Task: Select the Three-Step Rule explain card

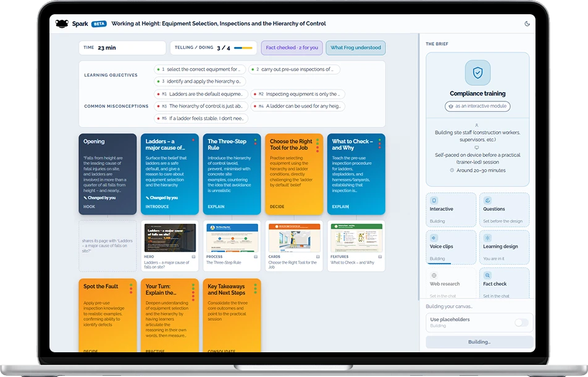Action: pyautogui.click(x=232, y=174)
